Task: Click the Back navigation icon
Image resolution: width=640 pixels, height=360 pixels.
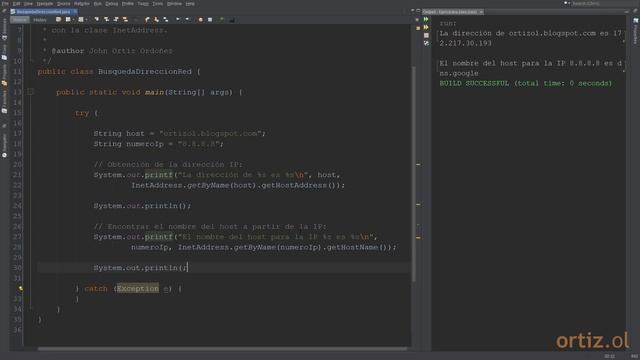Action: click(68, 20)
